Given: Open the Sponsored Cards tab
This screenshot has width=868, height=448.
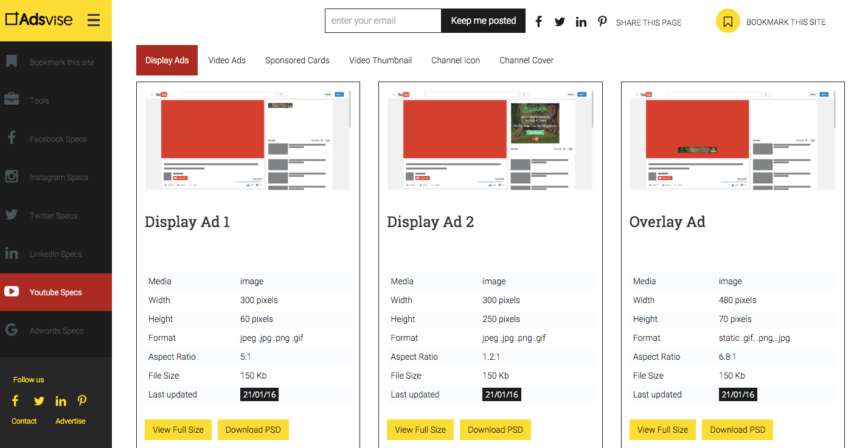Looking at the screenshot, I should coord(297,60).
